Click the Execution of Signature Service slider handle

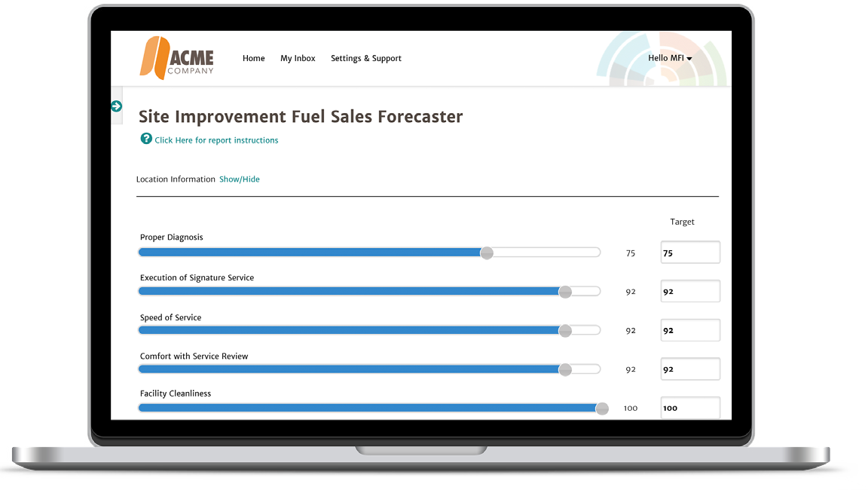coord(565,291)
